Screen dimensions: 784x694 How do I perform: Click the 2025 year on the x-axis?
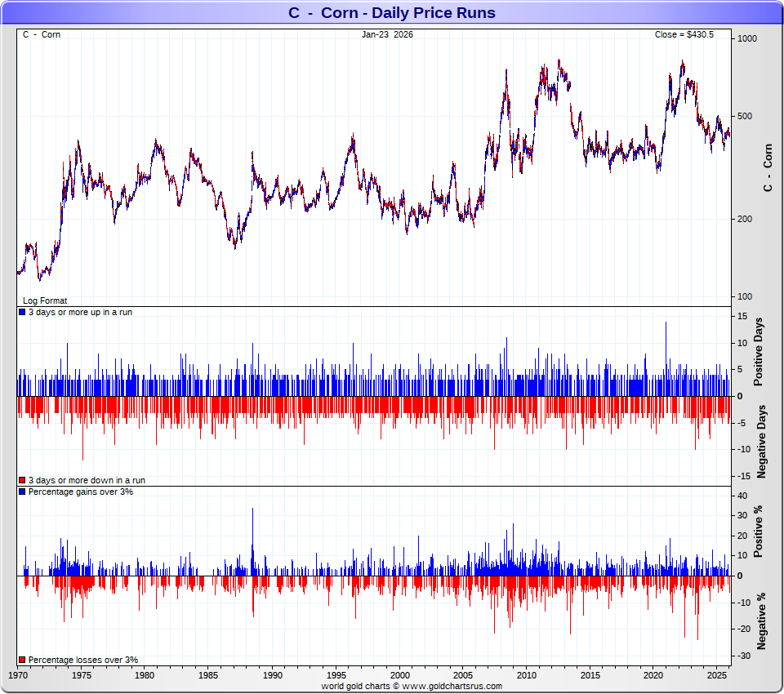[x=717, y=675]
